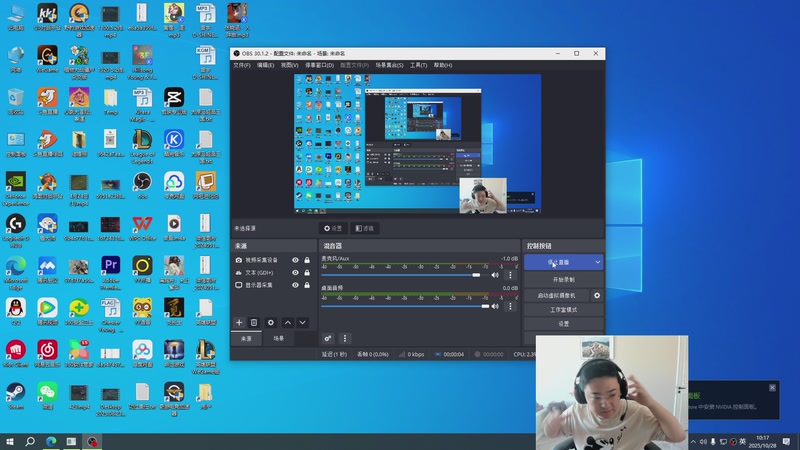Screen dimensions: 800x450
Task: Open Riot Client desktop icon
Action: point(16,354)
